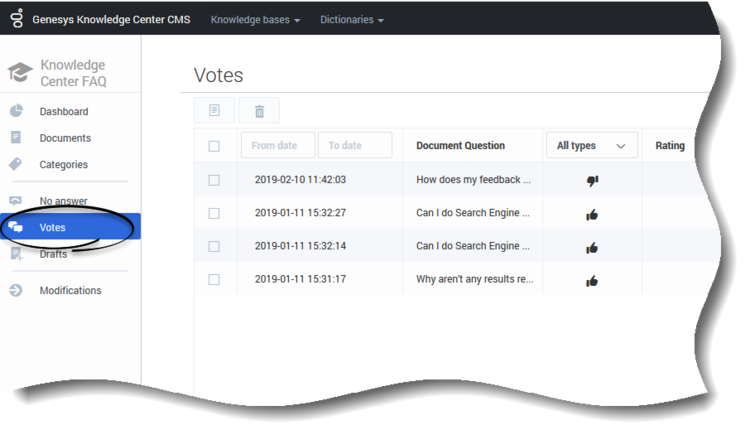
Task: Expand the Dictionaries menu
Action: [x=352, y=20]
